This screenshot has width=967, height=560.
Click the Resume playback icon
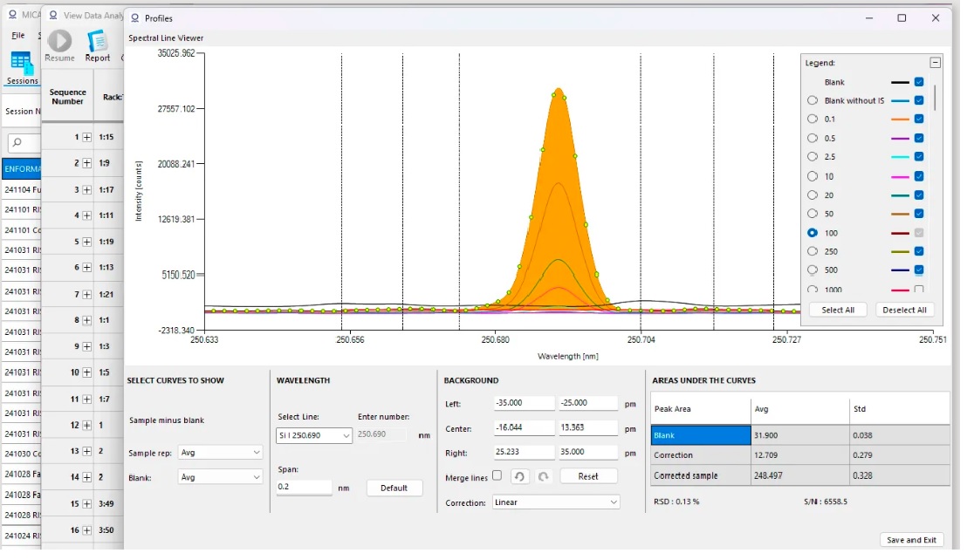point(59,41)
